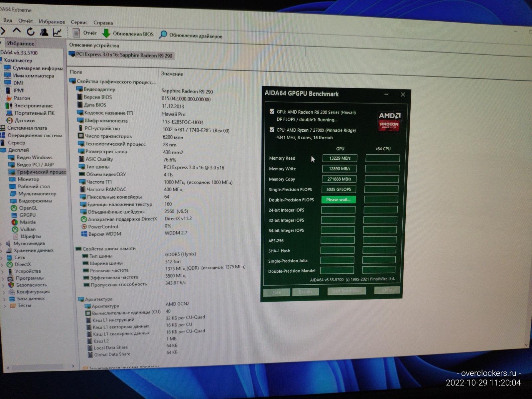This screenshot has height=399, width=532.
Task: Toggle the GPU AMD Radeon R9 200 checkbox
Action: [272, 112]
